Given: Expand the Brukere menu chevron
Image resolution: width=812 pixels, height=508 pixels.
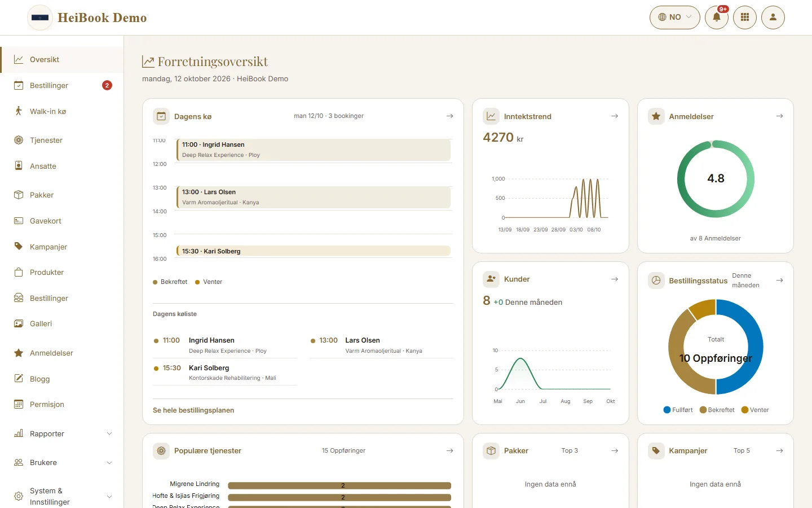Looking at the screenshot, I should (x=109, y=463).
